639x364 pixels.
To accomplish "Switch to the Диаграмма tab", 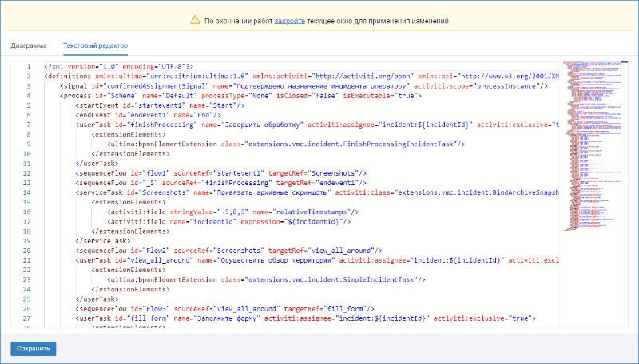I will coord(29,45).
